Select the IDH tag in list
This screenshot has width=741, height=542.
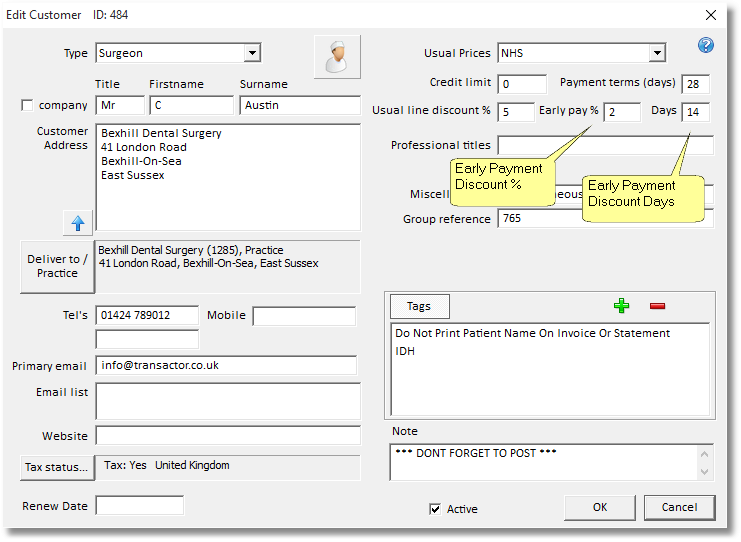[x=405, y=351]
